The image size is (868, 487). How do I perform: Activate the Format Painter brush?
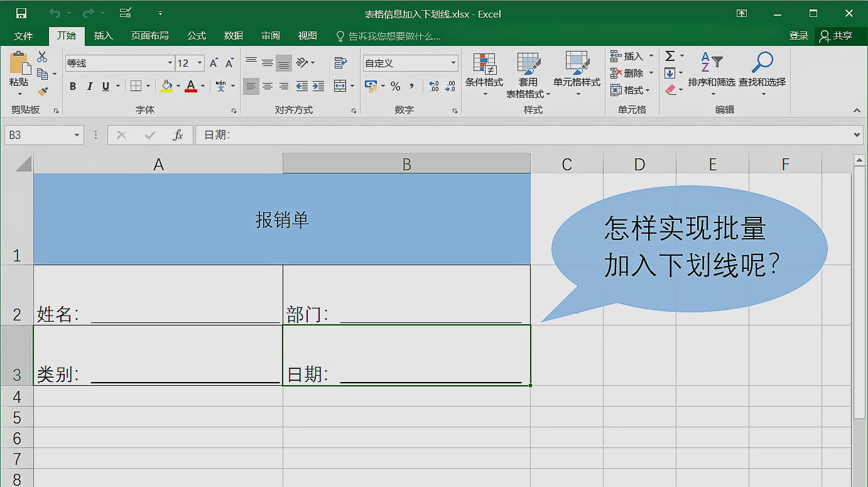click(x=42, y=91)
